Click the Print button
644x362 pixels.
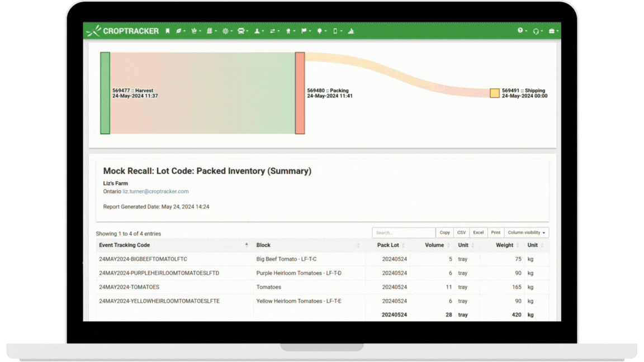(496, 233)
